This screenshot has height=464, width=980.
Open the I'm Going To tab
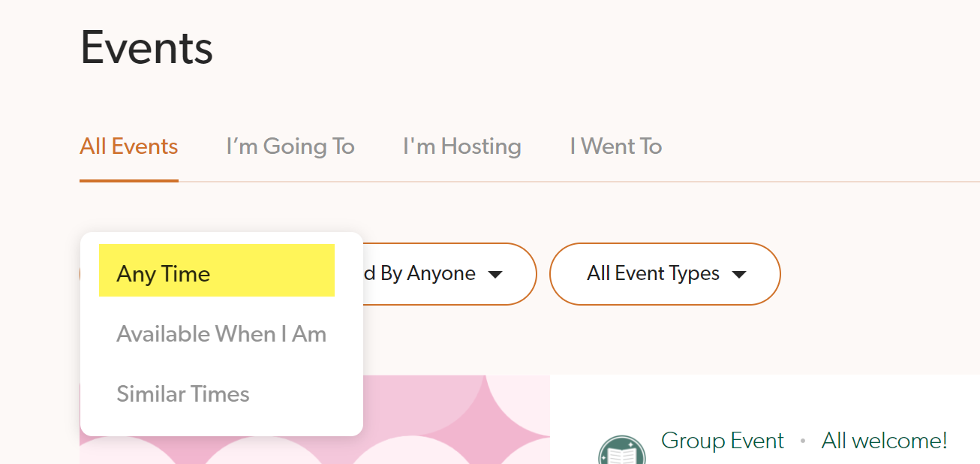tap(290, 146)
